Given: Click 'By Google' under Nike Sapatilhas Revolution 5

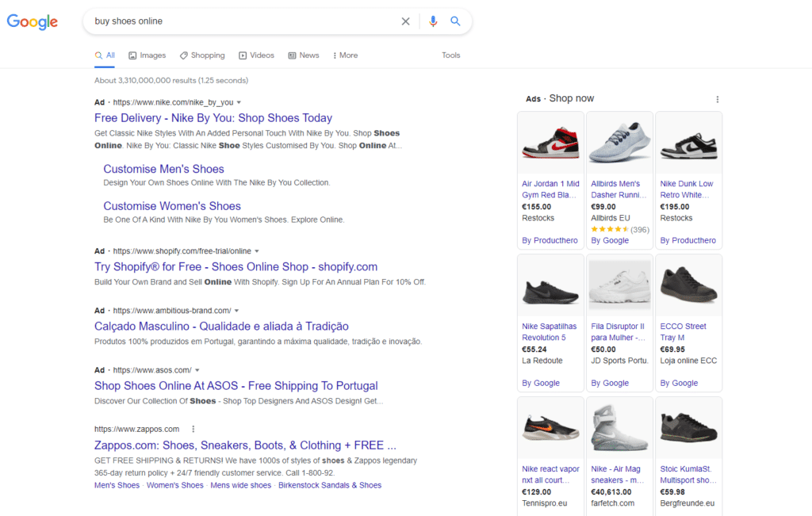Looking at the screenshot, I should (x=541, y=383).
